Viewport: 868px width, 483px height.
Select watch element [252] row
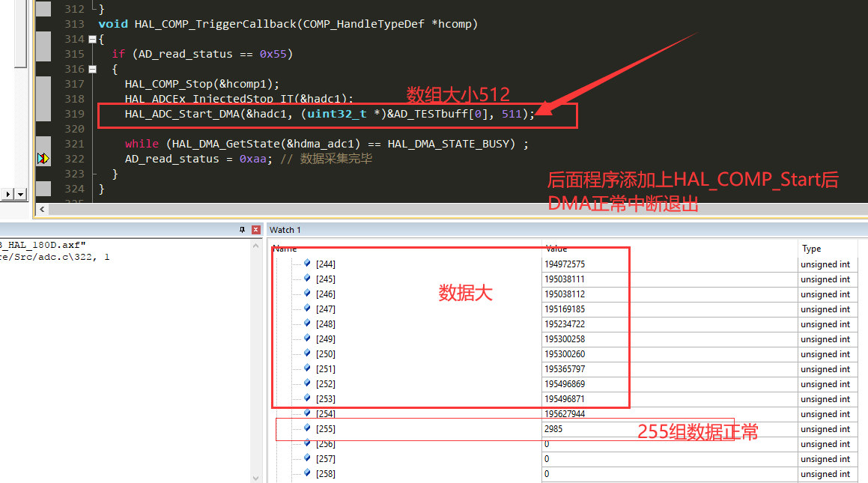click(562, 383)
